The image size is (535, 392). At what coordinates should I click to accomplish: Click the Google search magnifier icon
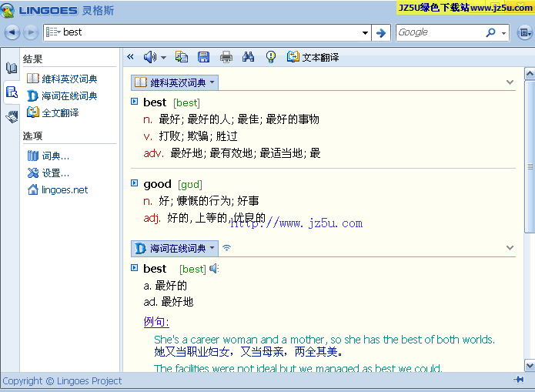490,32
